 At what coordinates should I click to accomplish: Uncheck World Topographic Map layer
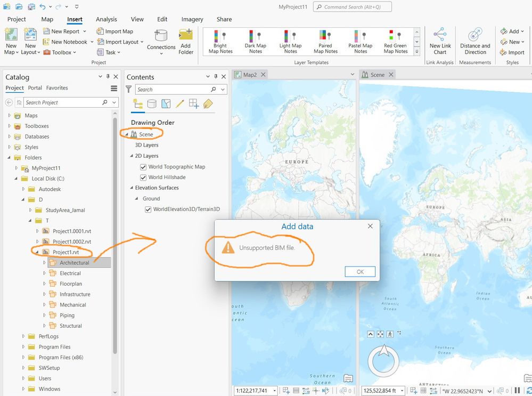143,167
